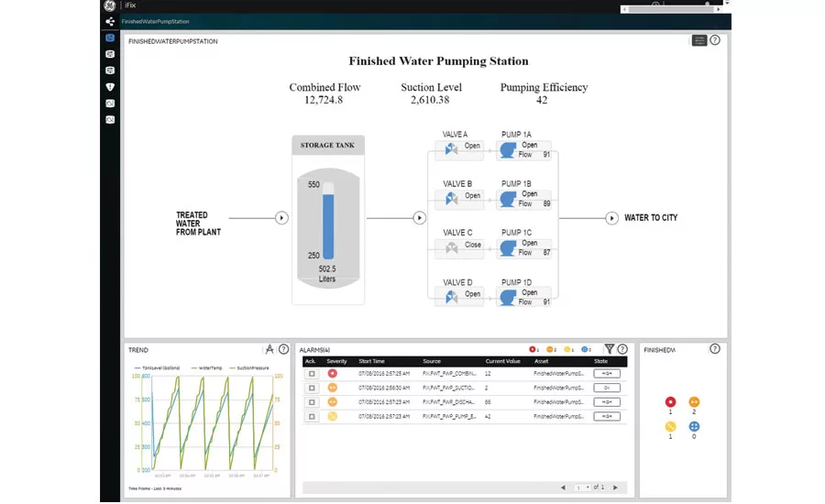Open trend panel annotation compass icon
Viewport: 825px width, 504px height.
click(x=269, y=349)
